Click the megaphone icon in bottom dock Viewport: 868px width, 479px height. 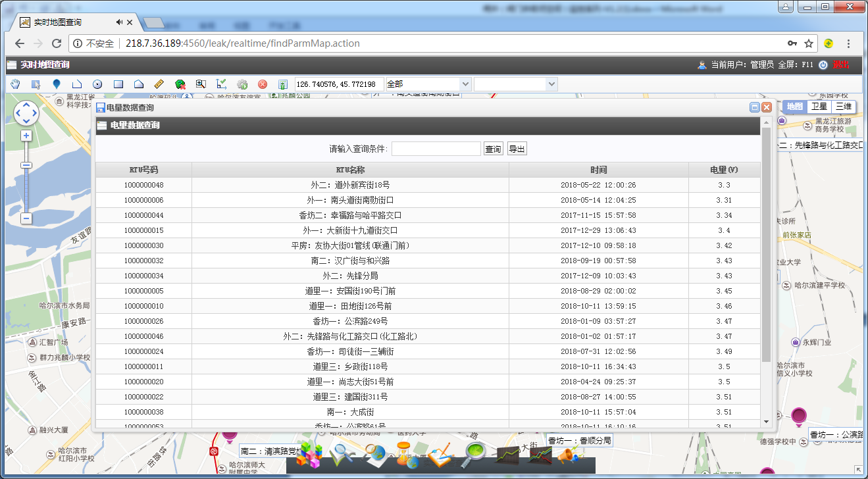(571, 455)
